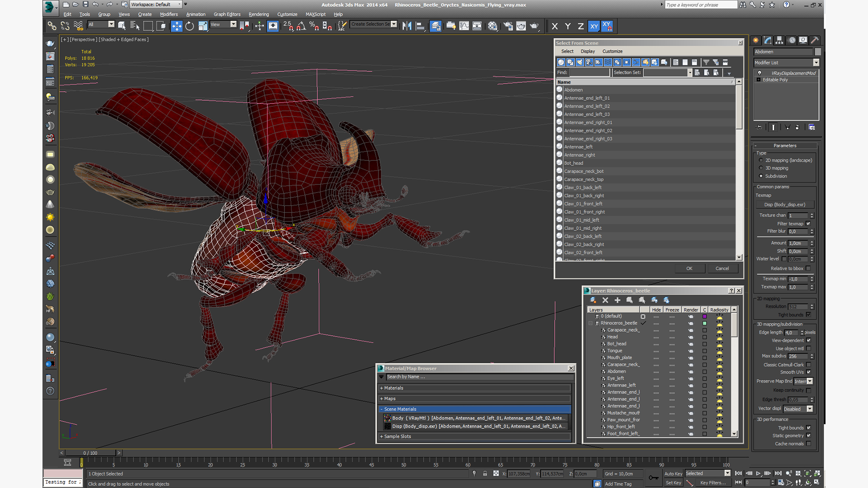The width and height of the screenshot is (868, 488).
Task: Click the Mirror tool icon
Action: click(x=407, y=26)
